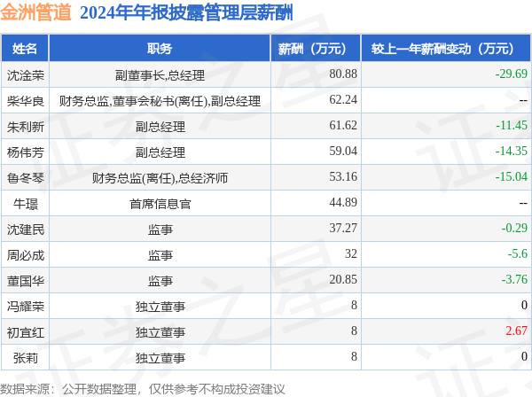Select 副总经理 in 杨伟芳's row
This screenshot has height=397, width=532.
pyautogui.click(x=160, y=152)
